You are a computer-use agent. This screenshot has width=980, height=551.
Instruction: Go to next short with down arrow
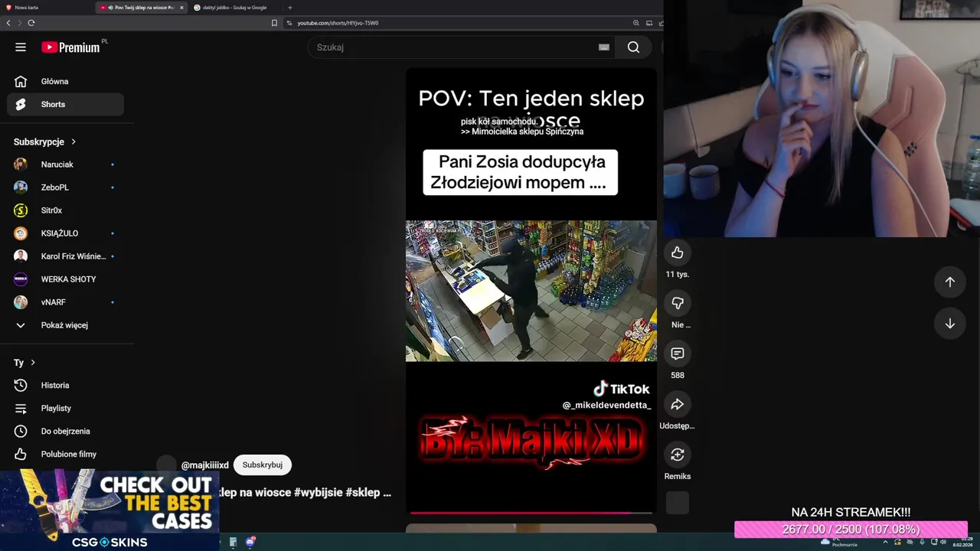click(949, 324)
